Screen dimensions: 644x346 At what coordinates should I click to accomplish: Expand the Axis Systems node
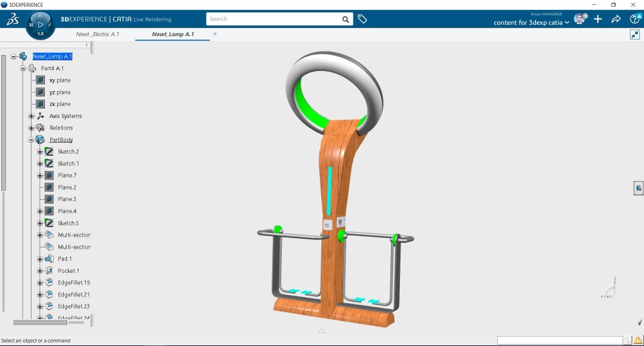coord(32,116)
